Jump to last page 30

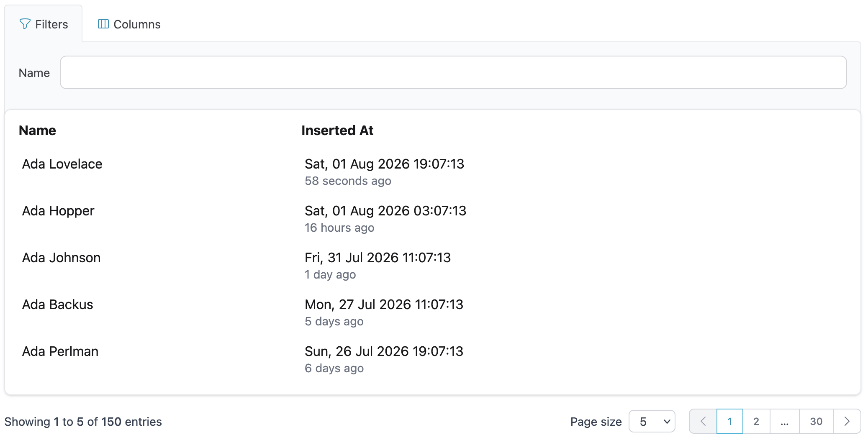pos(816,421)
